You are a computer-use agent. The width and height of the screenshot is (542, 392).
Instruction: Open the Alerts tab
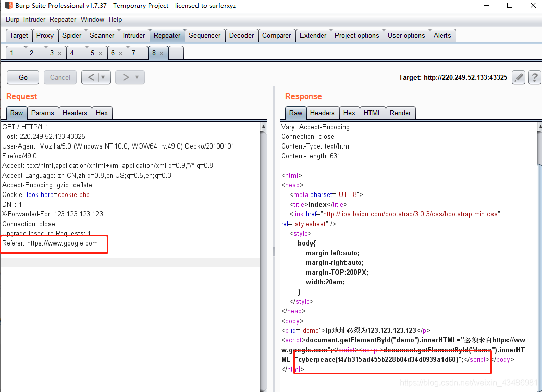(x=442, y=36)
